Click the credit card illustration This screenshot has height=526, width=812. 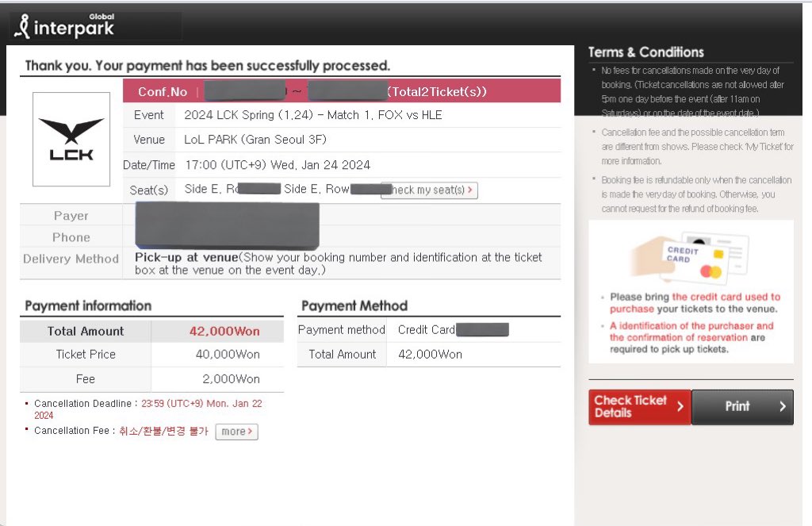coord(691,258)
